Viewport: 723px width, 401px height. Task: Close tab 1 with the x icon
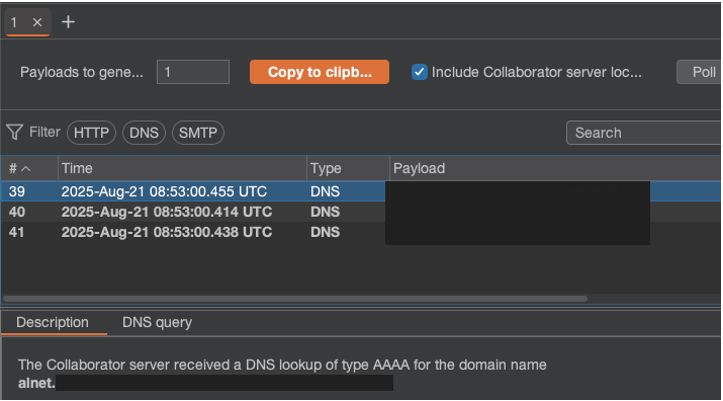click(x=37, y=22)
